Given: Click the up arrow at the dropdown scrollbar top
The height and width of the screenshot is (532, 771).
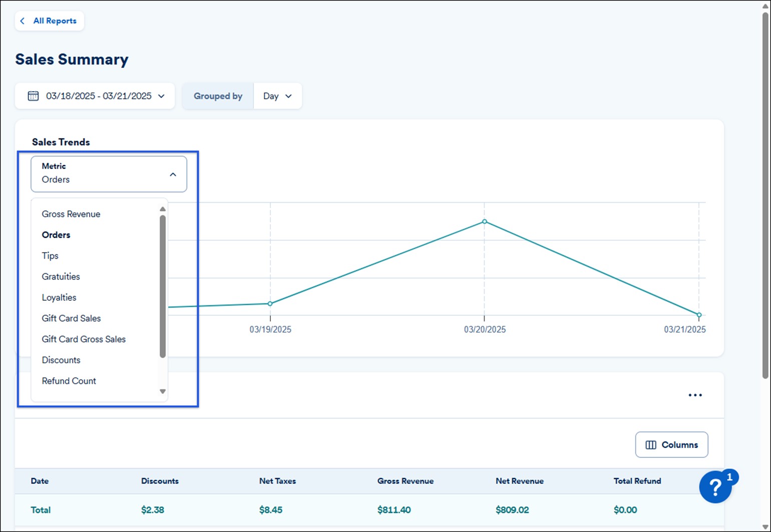Looking at the screenshot, I should (x=162, y=209).
